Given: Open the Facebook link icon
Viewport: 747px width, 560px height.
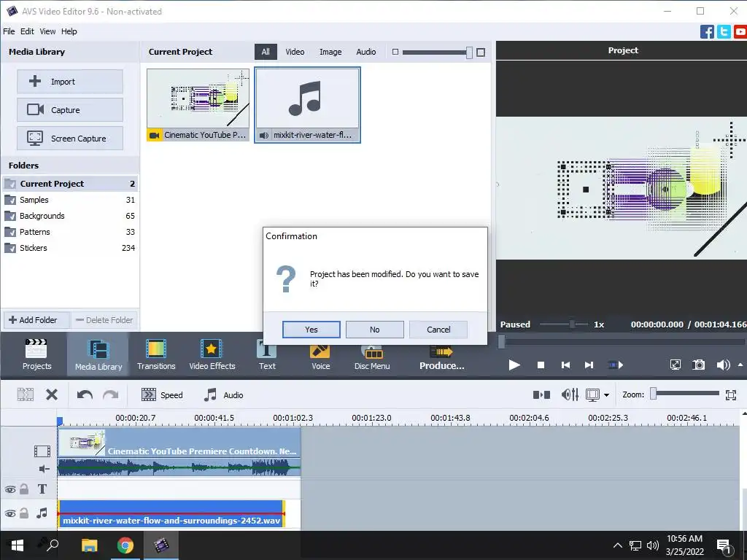Looking at the screenshot, I should click(707, 32).
